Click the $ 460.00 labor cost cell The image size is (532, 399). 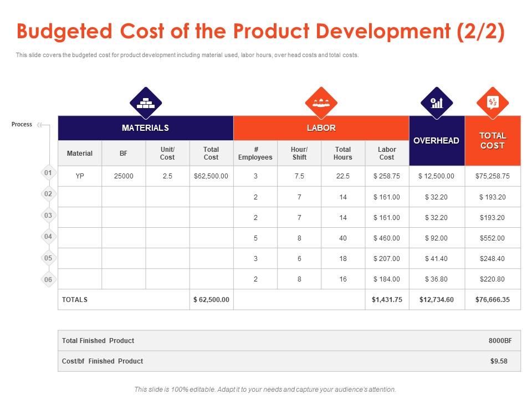(x=387, y=238)
